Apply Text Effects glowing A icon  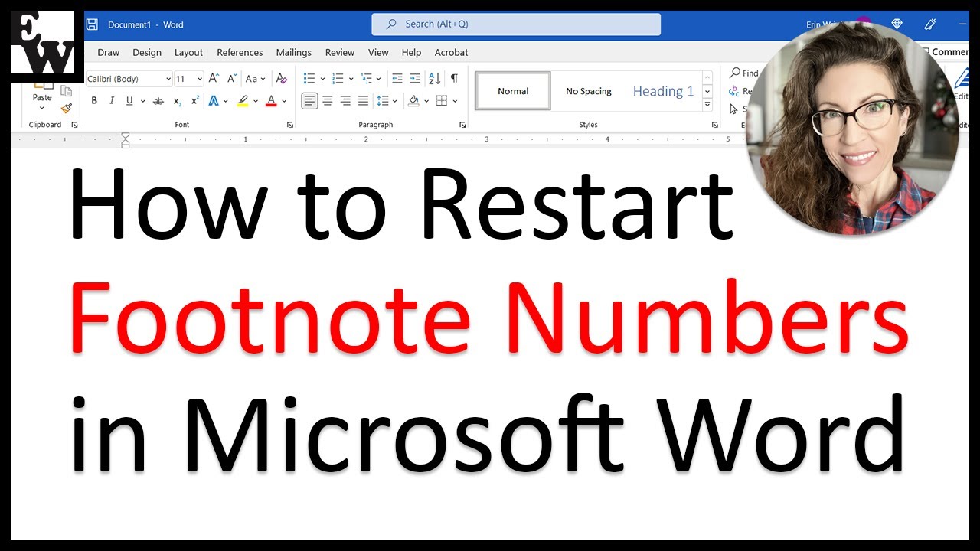[214, 101]
